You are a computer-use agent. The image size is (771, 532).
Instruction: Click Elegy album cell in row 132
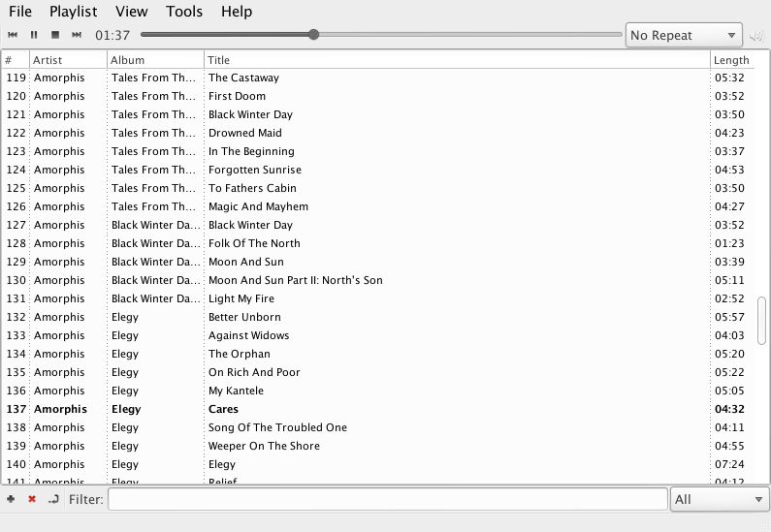coord(125,317)
